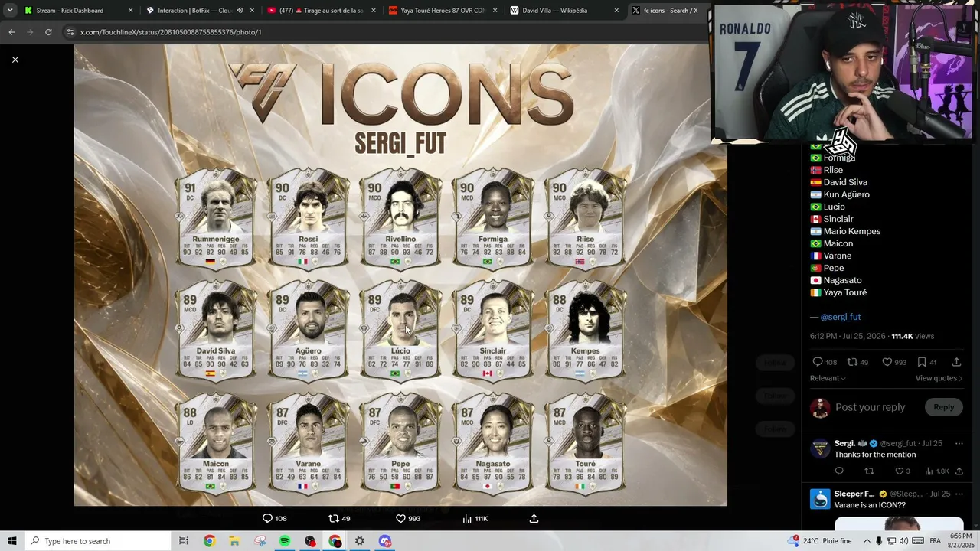
Task: Open Sergi.'s profile avatar in replies
Action: point(820,448)
